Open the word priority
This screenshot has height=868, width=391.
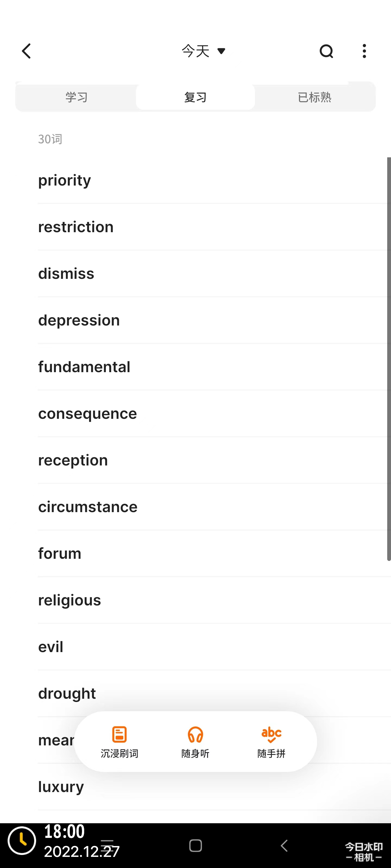(215, 180)
